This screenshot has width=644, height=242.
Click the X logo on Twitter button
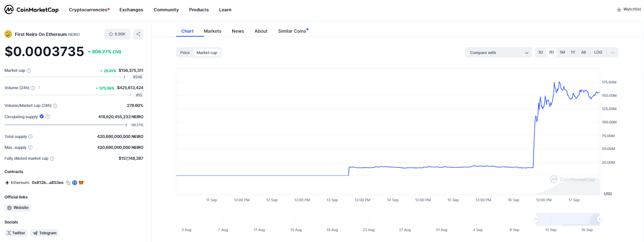point(9,233)
